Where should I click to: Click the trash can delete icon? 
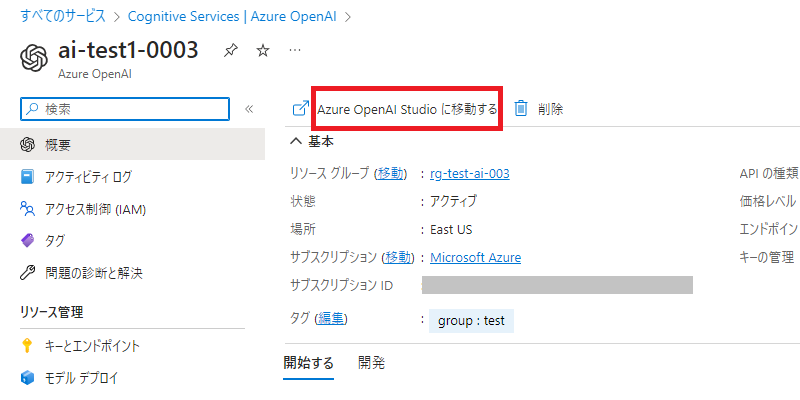(x=521, y=109)
